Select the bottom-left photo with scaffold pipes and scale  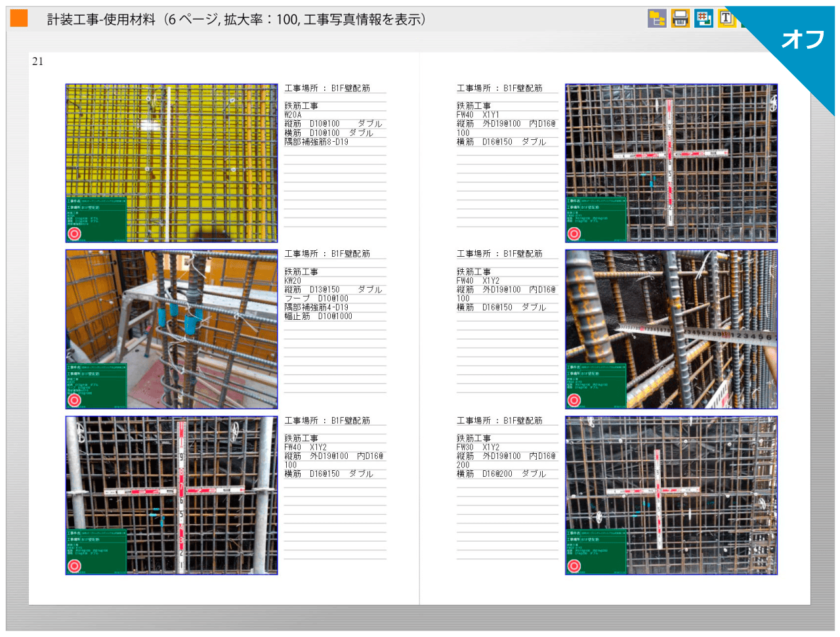tap(171, 495)
